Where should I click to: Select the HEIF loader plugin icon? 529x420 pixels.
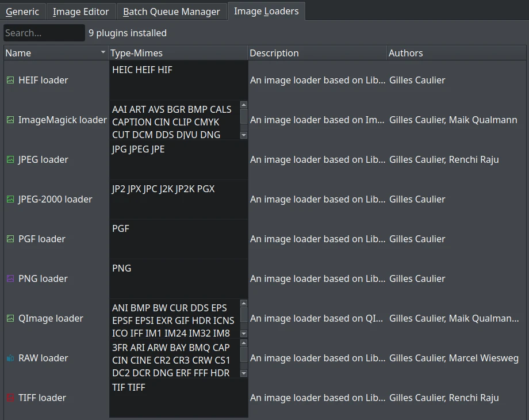[10, 80]
